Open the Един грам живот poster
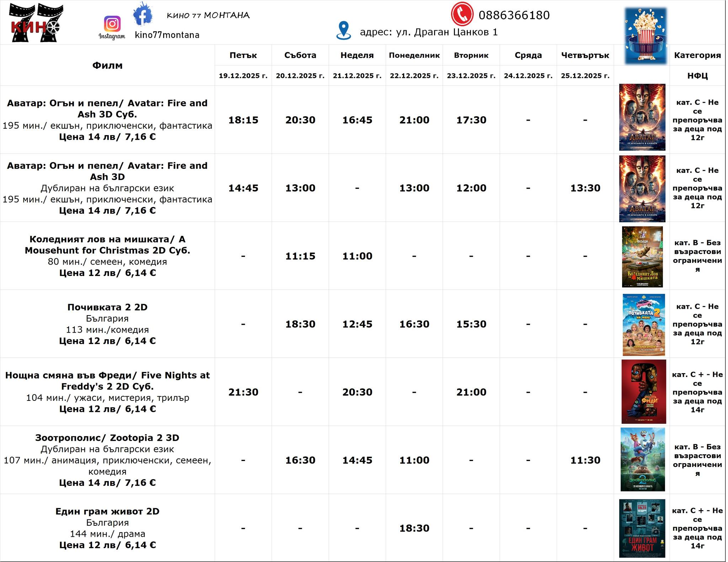 [642, 528]
